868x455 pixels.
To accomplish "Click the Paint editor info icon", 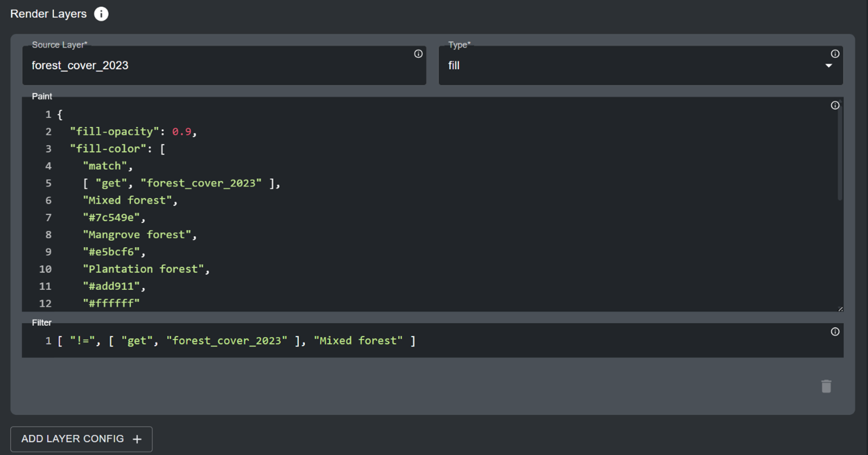I will tap(835, 106).
